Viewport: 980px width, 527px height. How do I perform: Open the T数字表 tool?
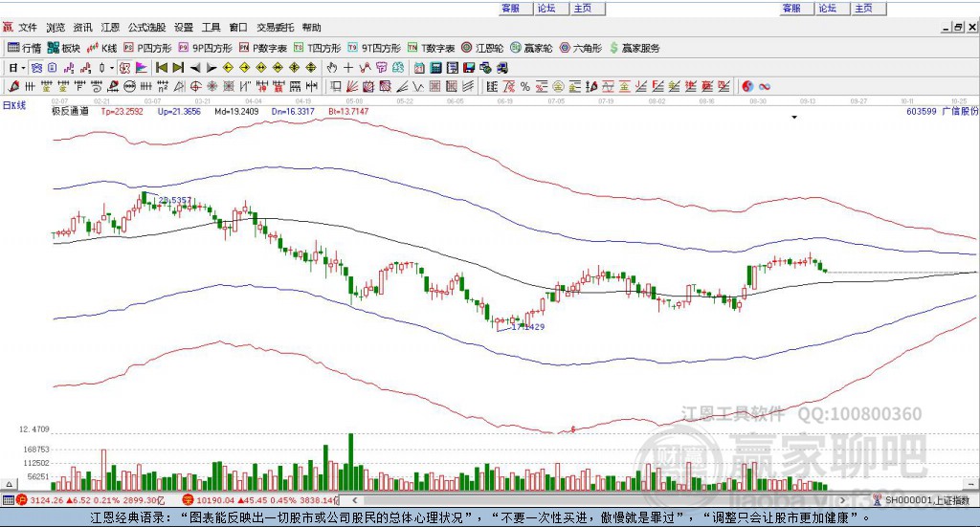pyautogui.click(x=432, y=48)
